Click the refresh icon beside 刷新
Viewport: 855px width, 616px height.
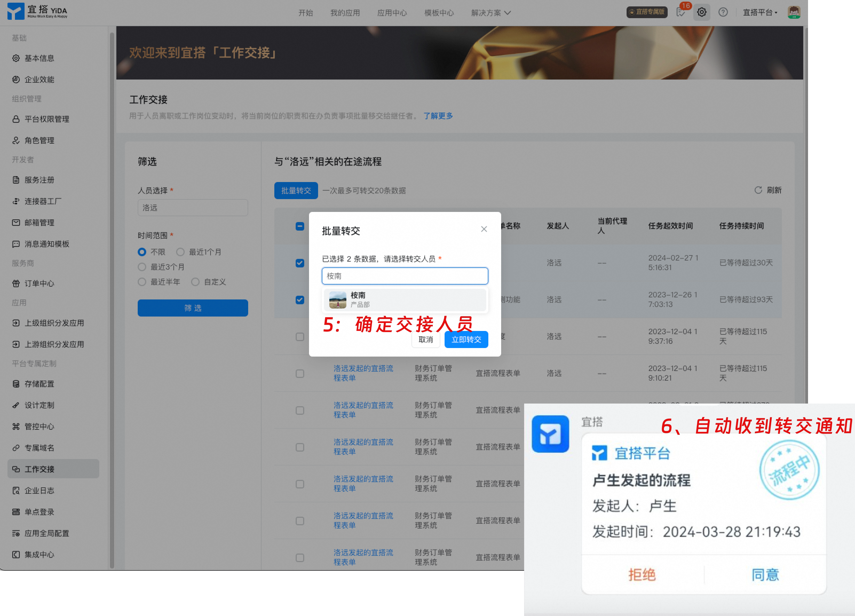pos(758,190)
